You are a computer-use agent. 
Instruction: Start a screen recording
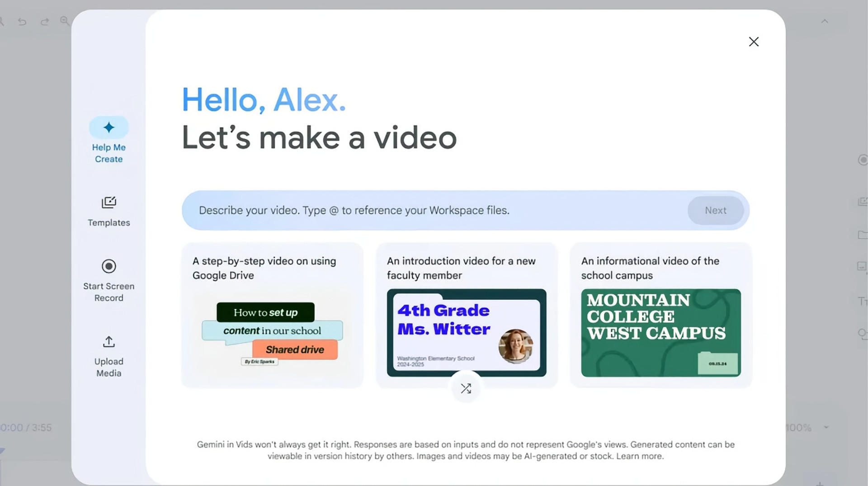pos(108,279)
